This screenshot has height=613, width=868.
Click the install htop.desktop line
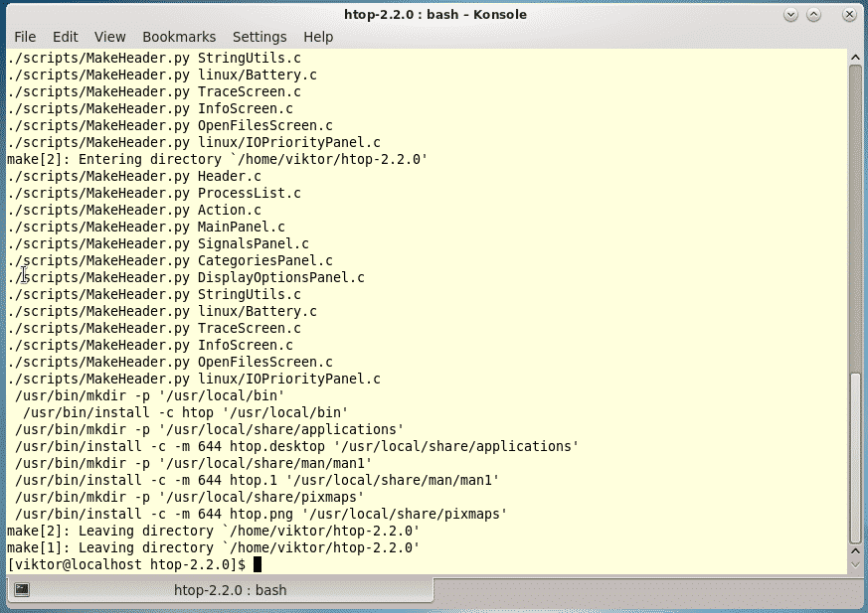point(296,446)
